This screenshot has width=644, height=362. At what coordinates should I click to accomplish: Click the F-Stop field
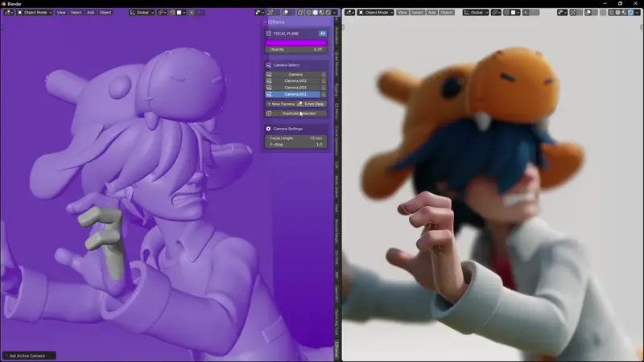[296, 145]
